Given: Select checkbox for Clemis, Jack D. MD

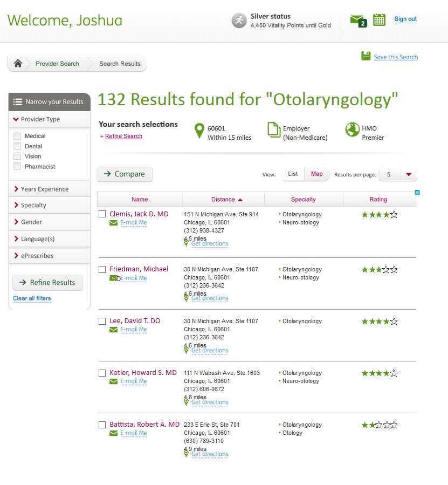Looking at the screenshot, I should coord(102,214).
